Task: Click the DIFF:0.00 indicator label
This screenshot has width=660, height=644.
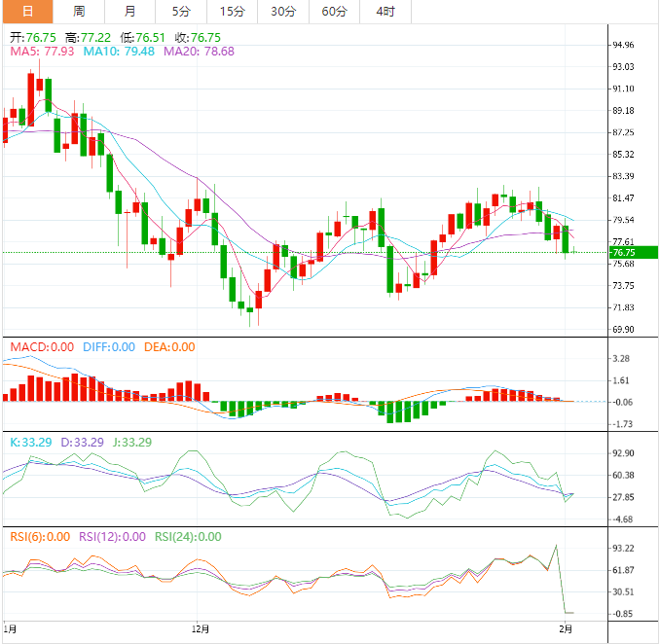Action: tap(109, 347)
